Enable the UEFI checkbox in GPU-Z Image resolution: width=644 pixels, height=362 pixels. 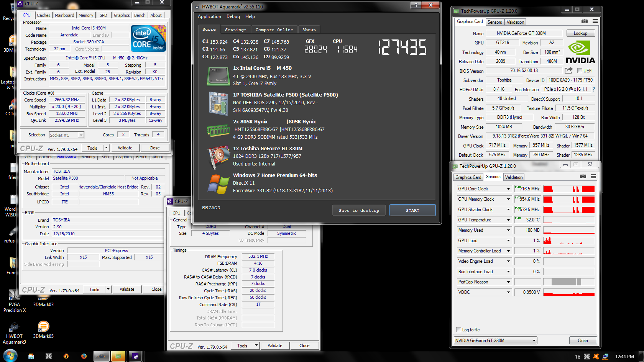580,71
